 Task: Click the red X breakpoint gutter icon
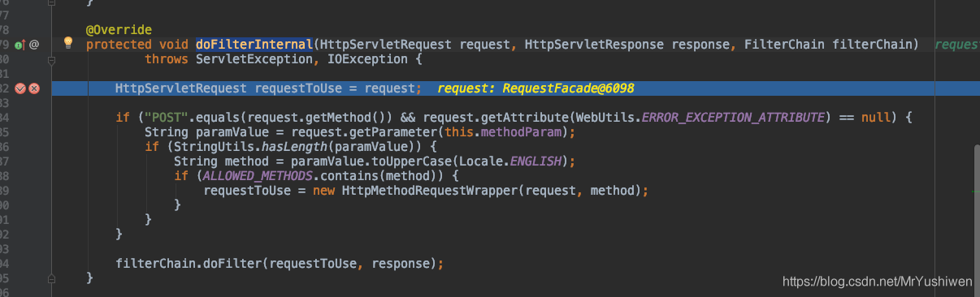34,88
